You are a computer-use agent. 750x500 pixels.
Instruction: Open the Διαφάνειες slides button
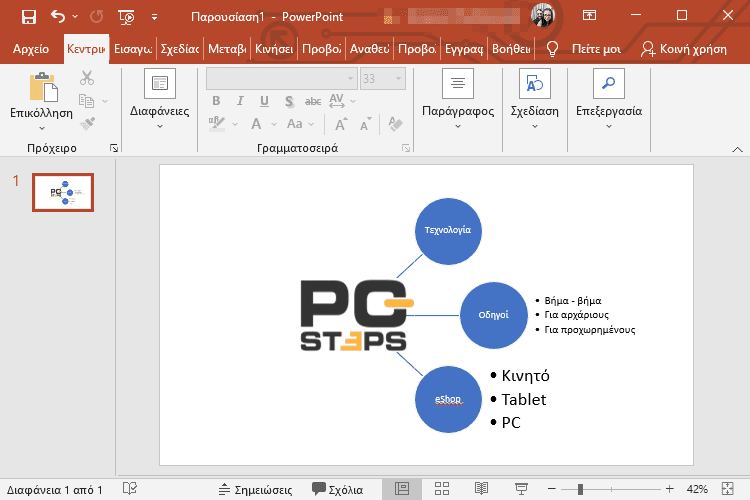point(160,99)
